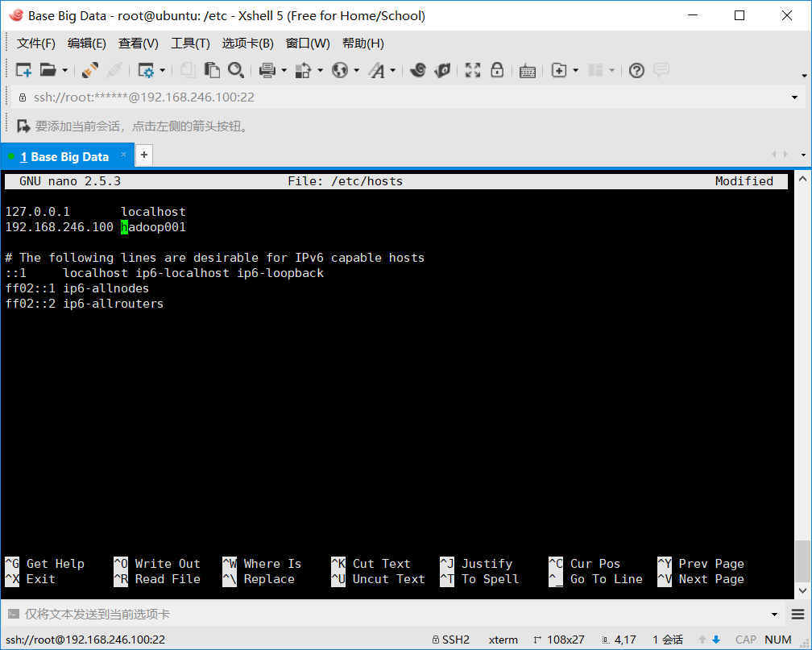This screenshot has width=812, height=650.
Task: Open the 文件(F) menu
Action: pos(35,43)
